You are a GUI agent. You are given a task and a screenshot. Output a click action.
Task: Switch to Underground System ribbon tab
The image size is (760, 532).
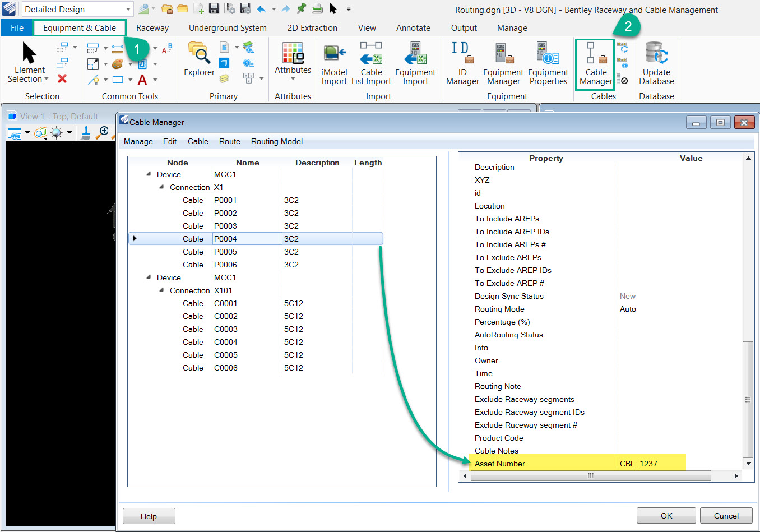tap(228, 28)
